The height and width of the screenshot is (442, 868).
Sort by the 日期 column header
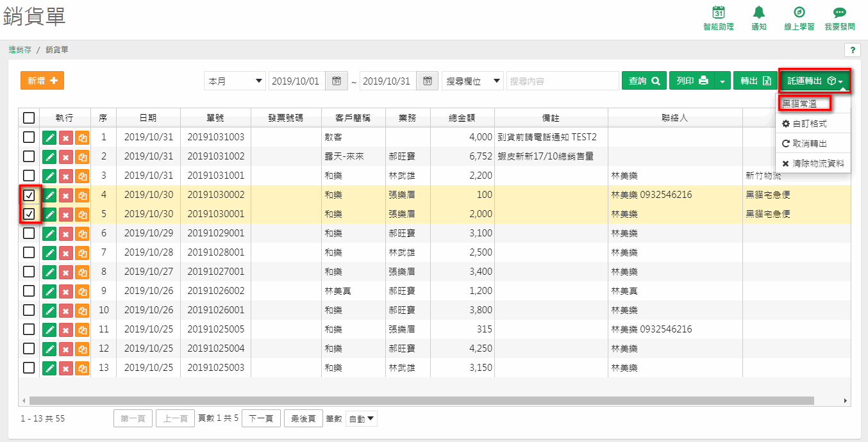tap(148, 118)
